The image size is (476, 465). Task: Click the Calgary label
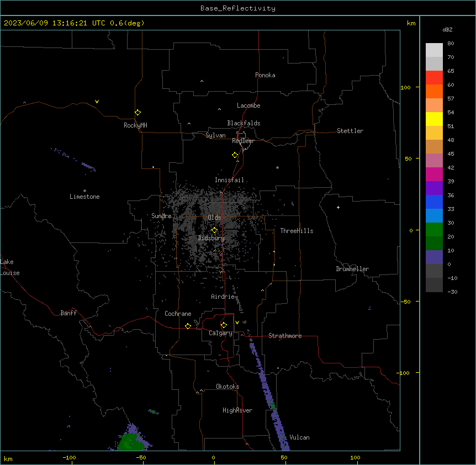pos(220,333)
